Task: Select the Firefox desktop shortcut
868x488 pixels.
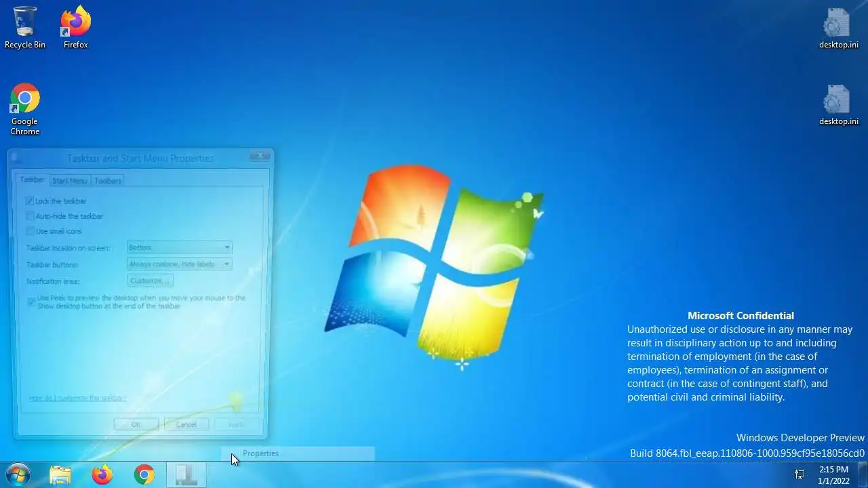Action: (x=76, y=27)
